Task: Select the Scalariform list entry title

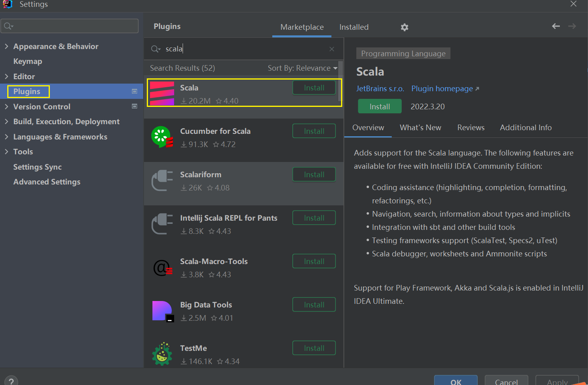Action: coord(201,174)
